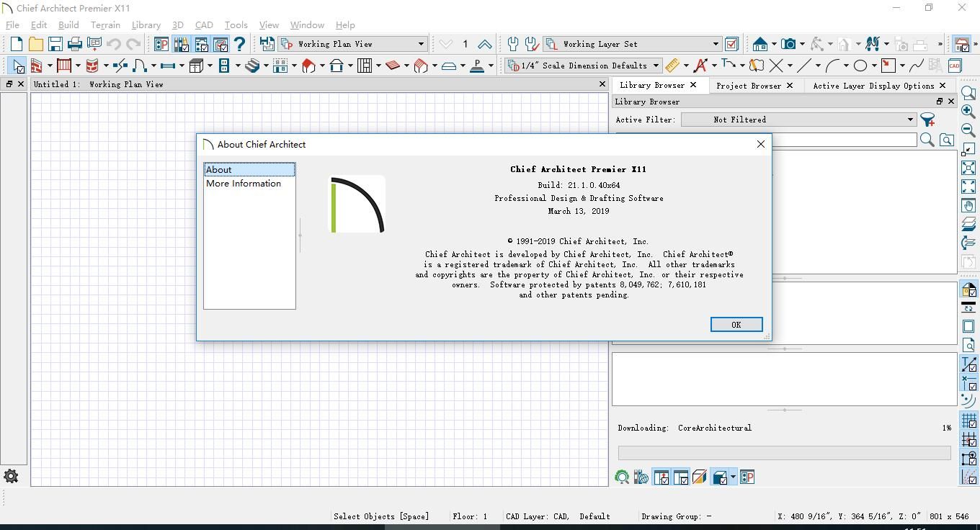This screenshot has height=530, width=980.
Task: Open the Build menu
Action: click(68, 24)
